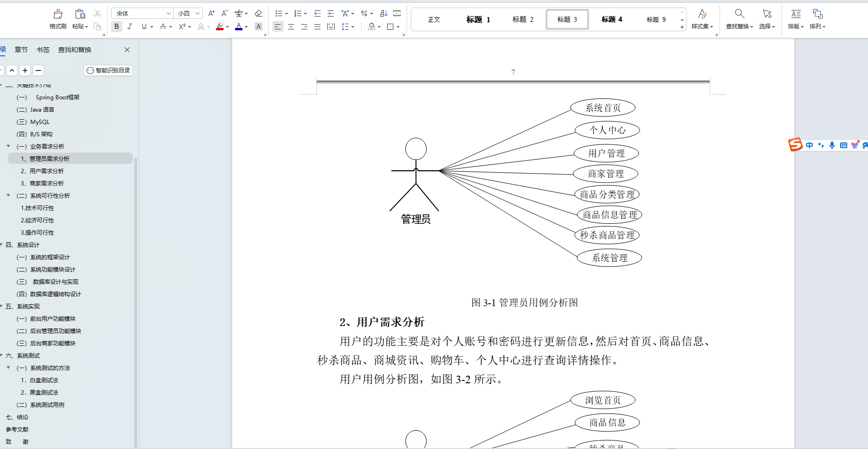Collapse the (二) 系统可行性分析 outline node
868x449 pixels.
[9, 195]
